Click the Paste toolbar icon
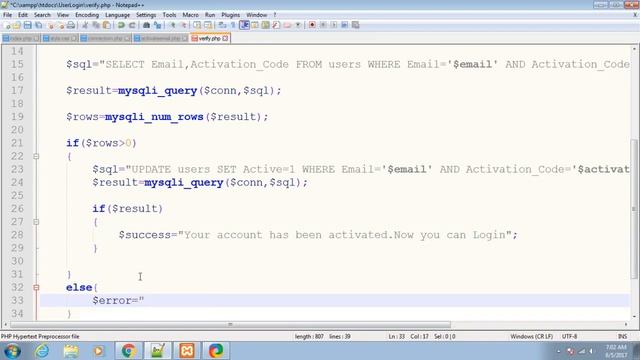The width and height of the screenshot is (640, 360). click(107, 25)
